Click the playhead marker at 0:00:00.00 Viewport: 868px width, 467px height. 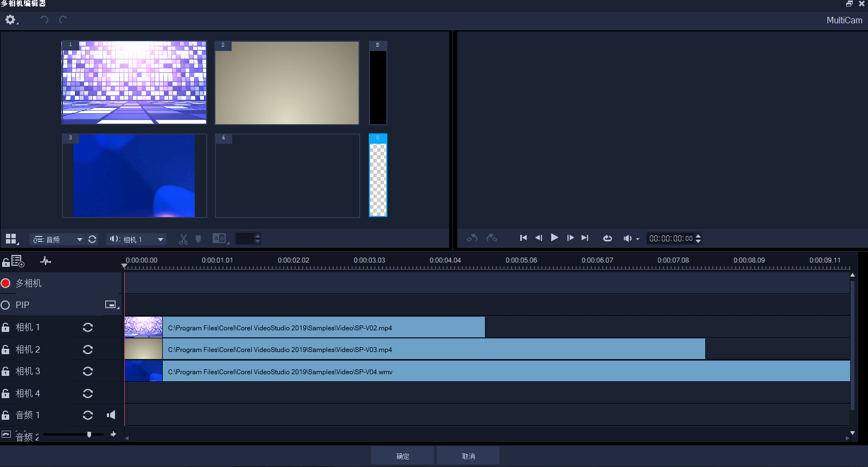click(x=124, y=266)
